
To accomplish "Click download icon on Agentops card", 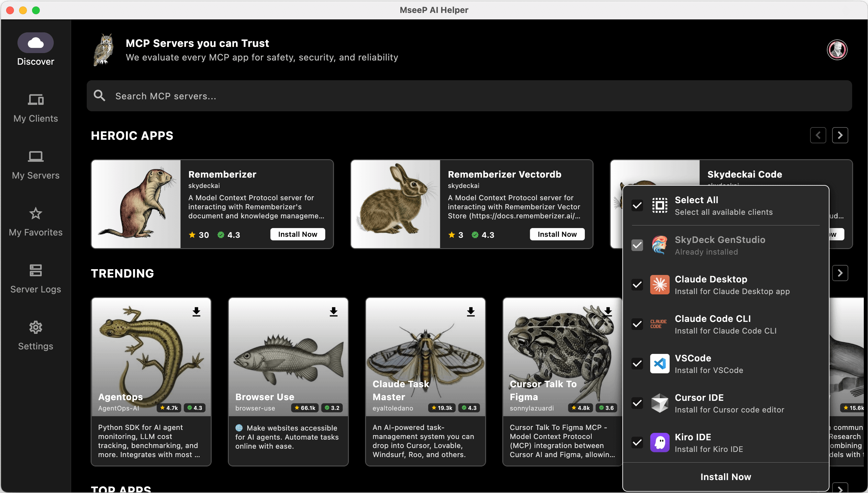I will click(196, 312).
